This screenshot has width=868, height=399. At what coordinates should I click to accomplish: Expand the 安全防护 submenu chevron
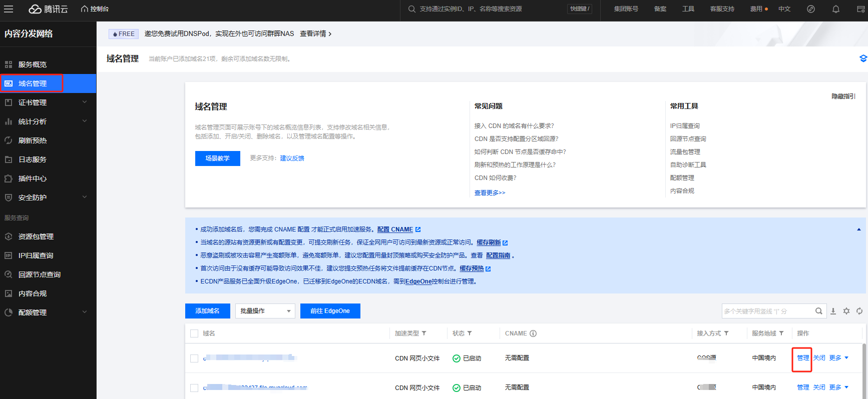pos(85,197)
